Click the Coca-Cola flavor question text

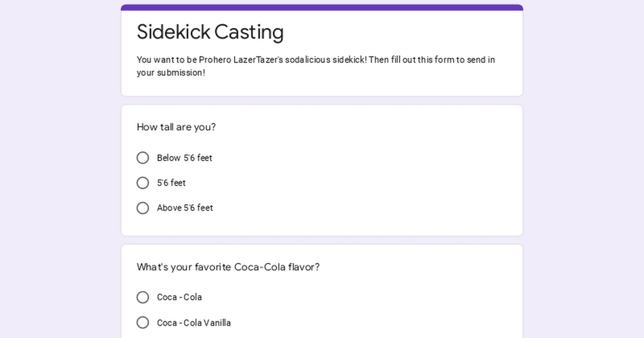228,267
